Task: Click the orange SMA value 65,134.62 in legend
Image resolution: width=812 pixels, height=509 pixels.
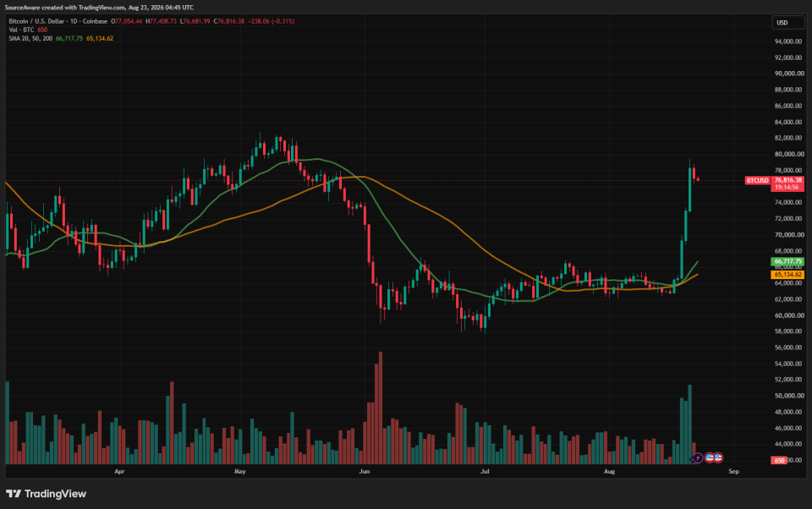Action: click(100, 38)
